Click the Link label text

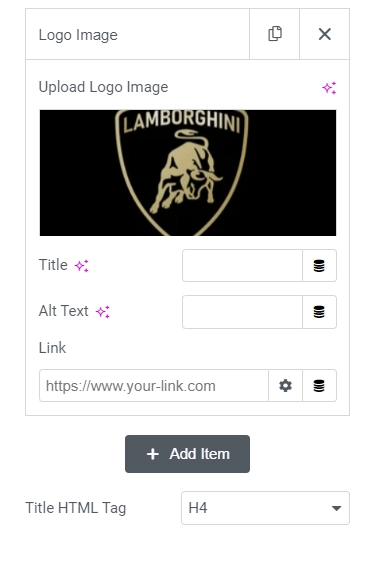52,348
